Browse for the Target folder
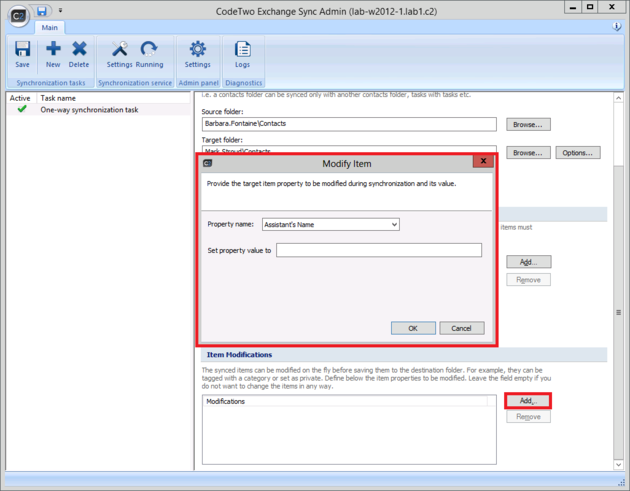630x491 pixels. [528, 153]
